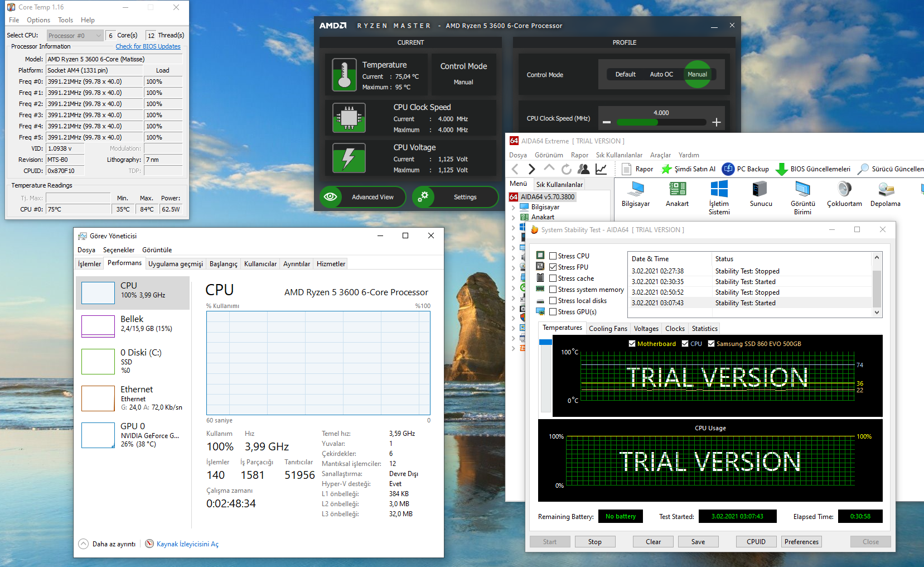Toggle Samsung SSD 860 EVO graph checkbox
The image size is (924, 567).
click(711, 344)
